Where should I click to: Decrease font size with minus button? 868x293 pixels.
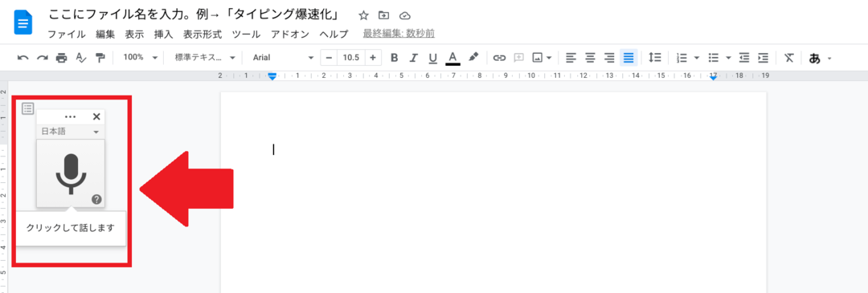pyautogui.click(x=329, y=58)
